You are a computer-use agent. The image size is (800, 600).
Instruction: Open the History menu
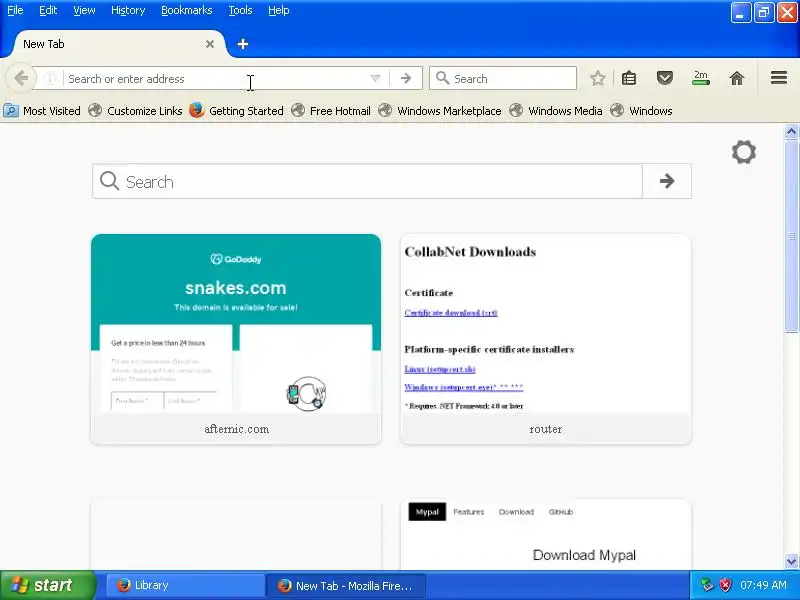tap(128, 10)
